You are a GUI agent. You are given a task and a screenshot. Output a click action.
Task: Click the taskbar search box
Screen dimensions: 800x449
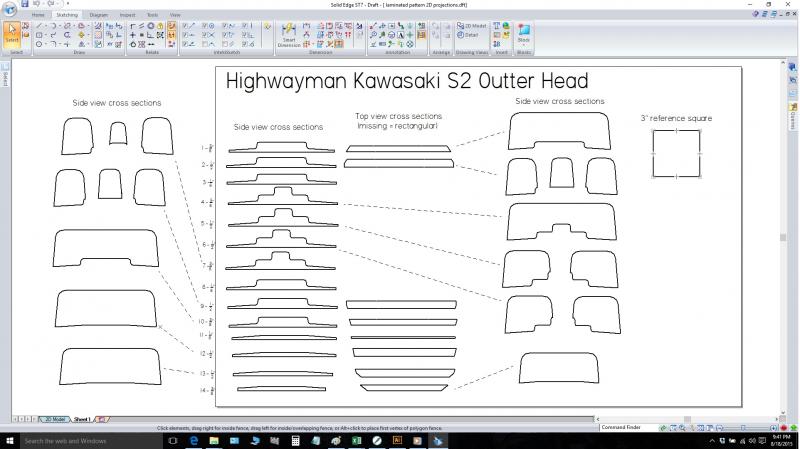point(91,441)
